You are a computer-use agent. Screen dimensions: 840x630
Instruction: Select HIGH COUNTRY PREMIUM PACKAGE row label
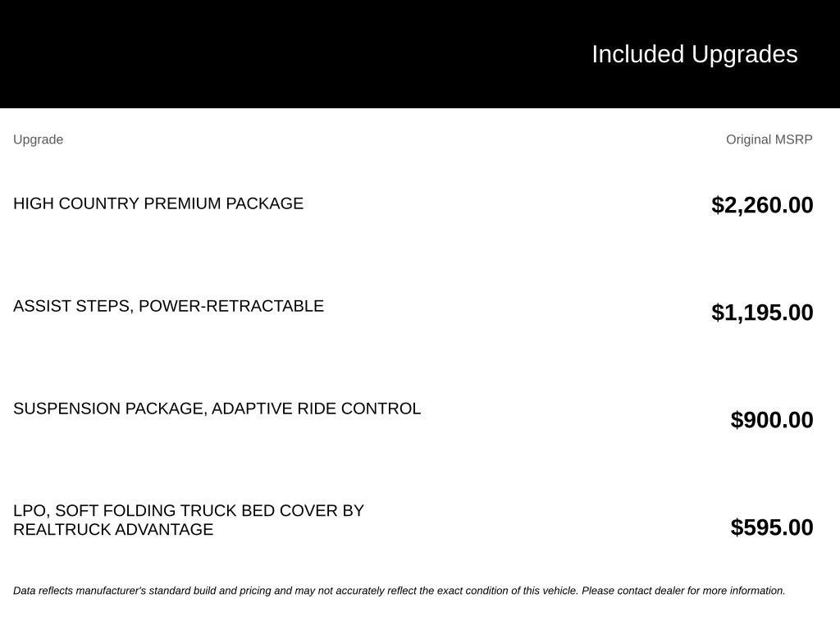158,203
